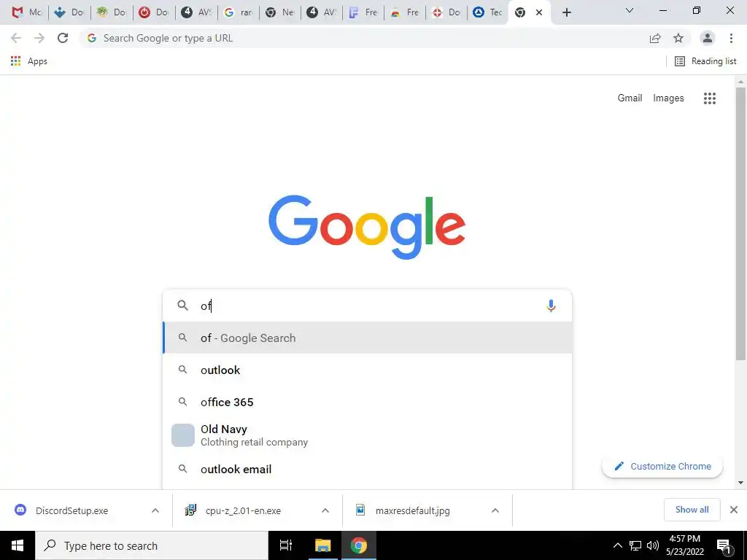Go back using the back arrow
Image resolution: width=747 pixels, height=560 pixels.
click(16, 38)
